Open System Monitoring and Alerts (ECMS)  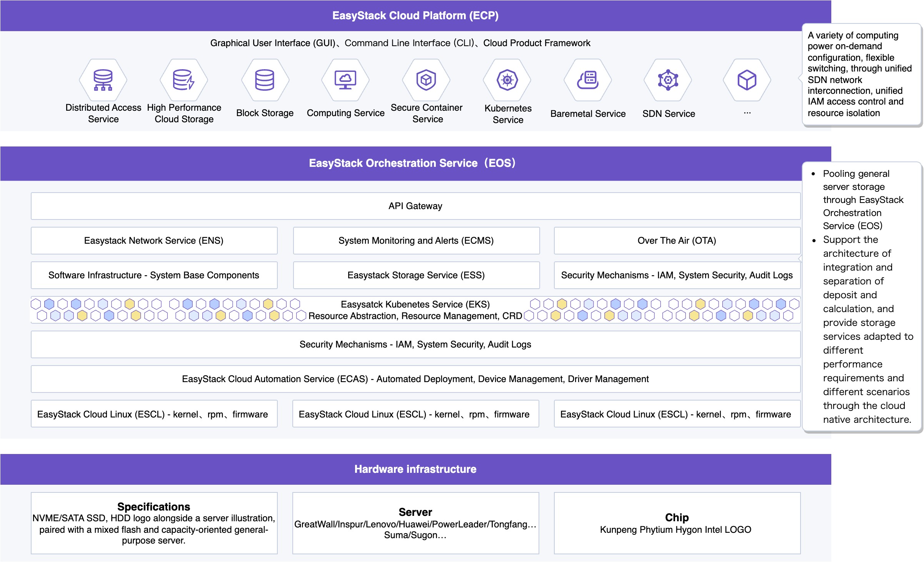(x=416, y=241)
